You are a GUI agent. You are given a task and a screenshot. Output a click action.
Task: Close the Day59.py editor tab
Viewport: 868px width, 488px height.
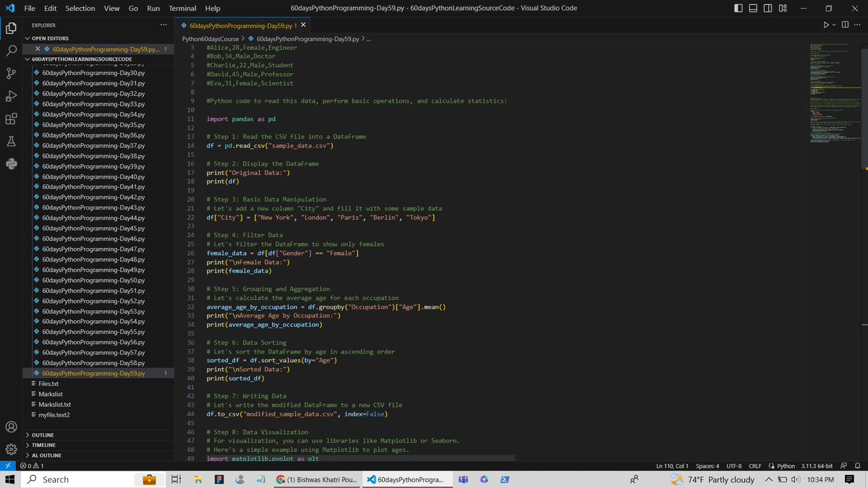click(302, 25)
